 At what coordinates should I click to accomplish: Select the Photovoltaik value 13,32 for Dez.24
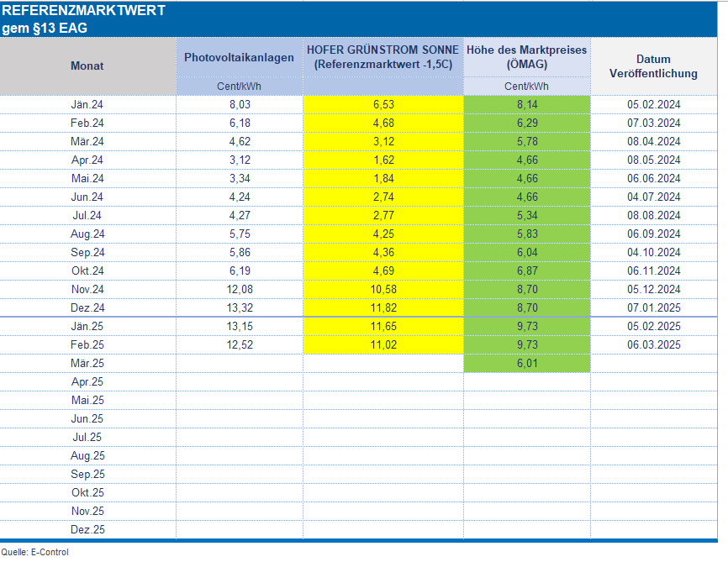tap(240, 307)
